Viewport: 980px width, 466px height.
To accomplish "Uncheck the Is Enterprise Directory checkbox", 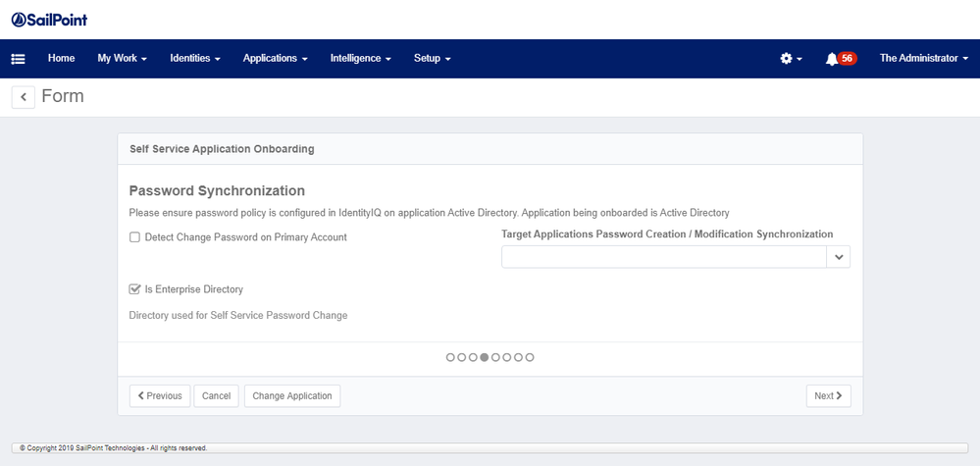I will click(x=134, y=289).
